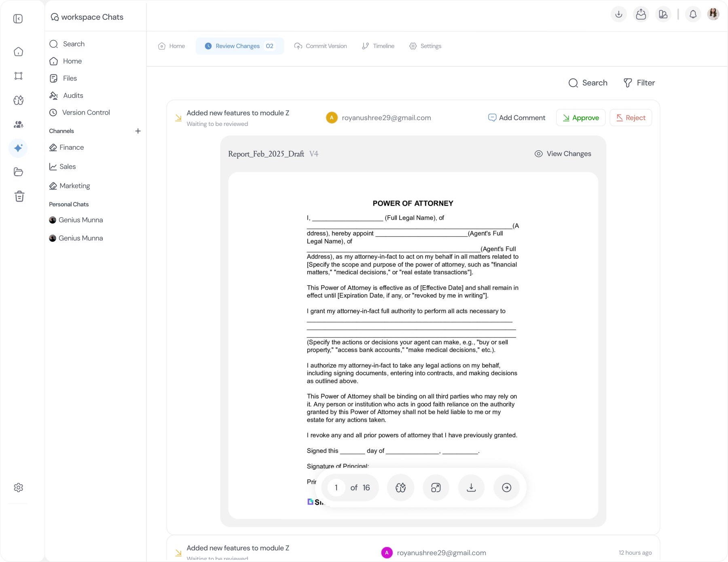This screenshot has height=562, width=728.
Task: Select the highlighted sparkle icon in left rail
Action: pos(18,148)
